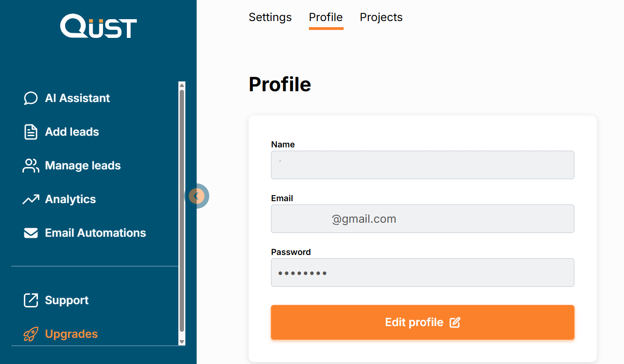Select the Profile tab
This screenshot has height=364, width=624.
tap(326, 17)
